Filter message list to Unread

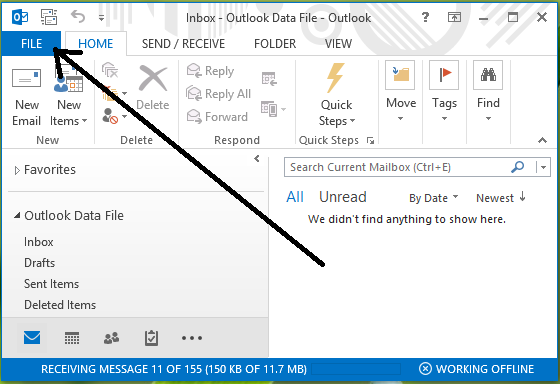point(343,197)
